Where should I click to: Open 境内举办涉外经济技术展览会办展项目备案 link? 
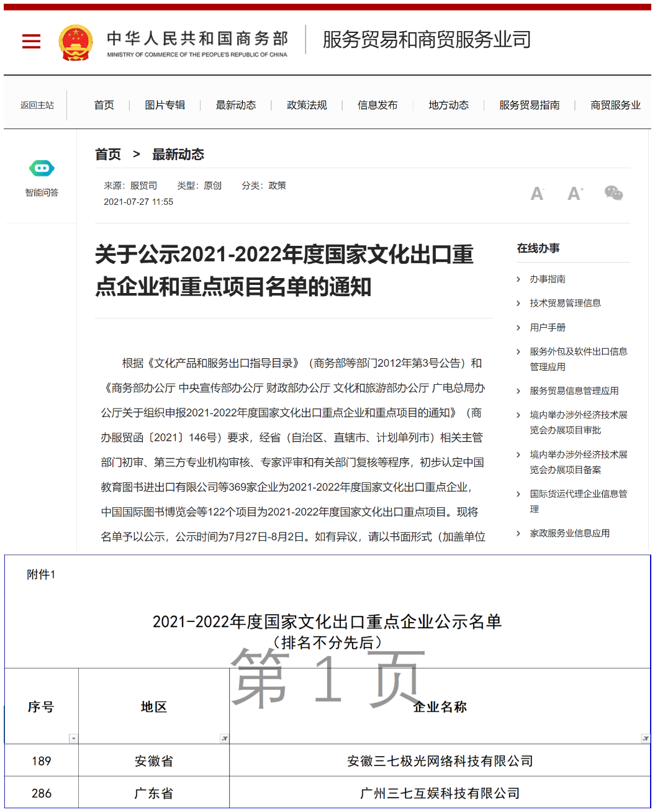coord(578,462)
